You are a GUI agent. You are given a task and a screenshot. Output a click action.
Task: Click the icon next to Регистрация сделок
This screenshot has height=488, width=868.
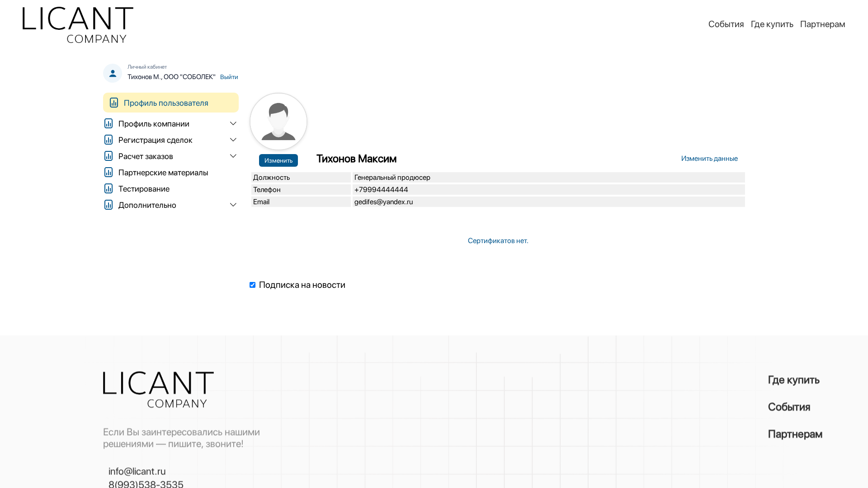tap(108, 140)
